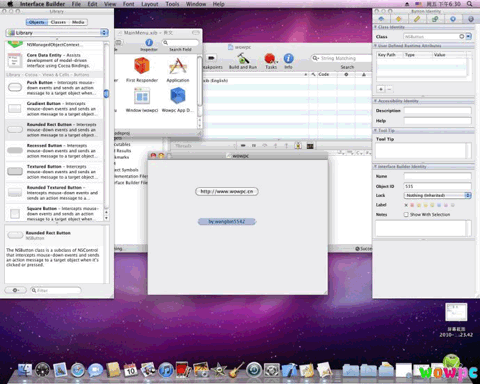
Task: Open Info in Xcode toolbar
Action: click(288, 61)
